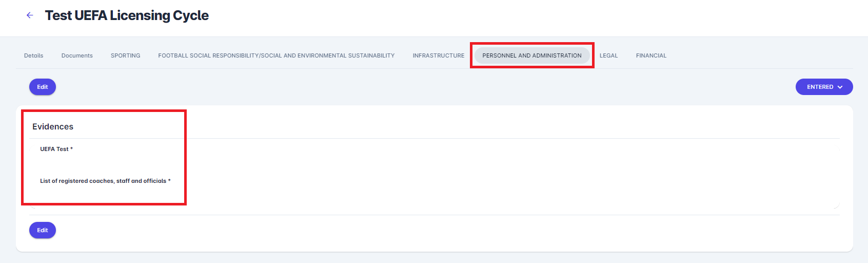Image resolution: width=868 pixels, height=263 pixels.
Task: Click the Test UEFA Licensing Cycle title
Action: (x=127, y=15)
